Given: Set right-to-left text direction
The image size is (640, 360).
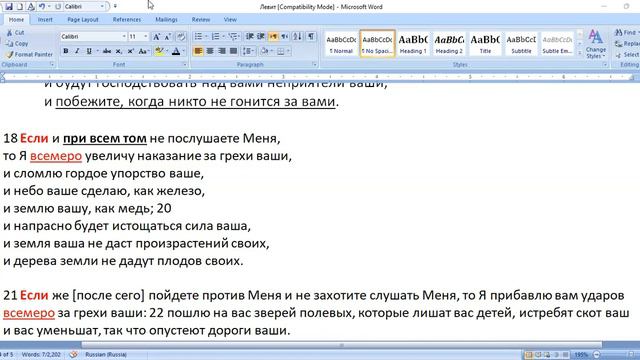Looking at the screenshot, I should point(285,37).
